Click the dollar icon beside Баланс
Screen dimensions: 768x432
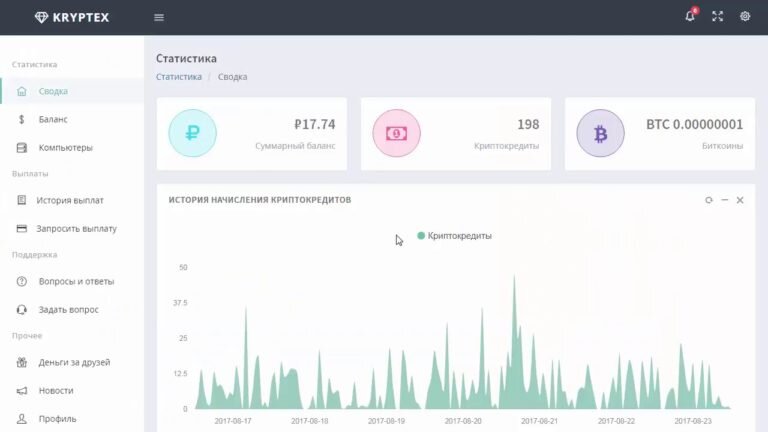(22, 119)
